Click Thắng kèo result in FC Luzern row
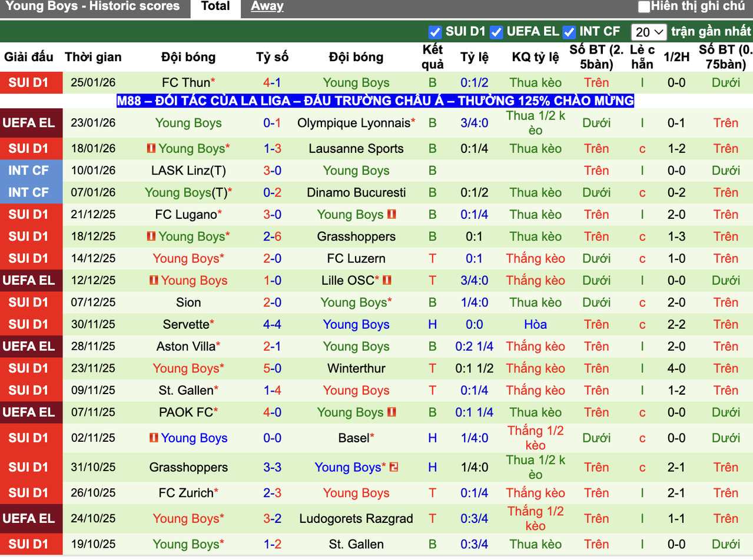Viewport: 753px width, 560px height. [x=535, y=259]
